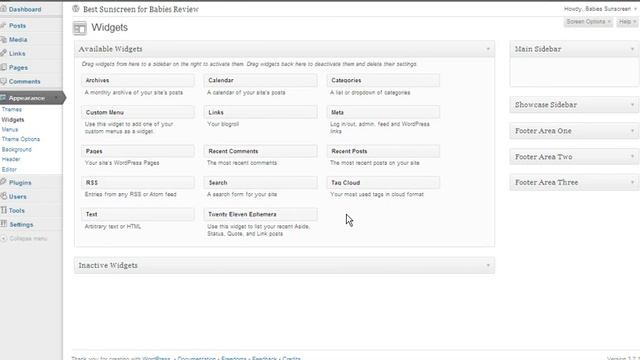Click the Posts pin icon
Image resolution: width=640 pixels, height=360 pixels.
tap(3, 25)
